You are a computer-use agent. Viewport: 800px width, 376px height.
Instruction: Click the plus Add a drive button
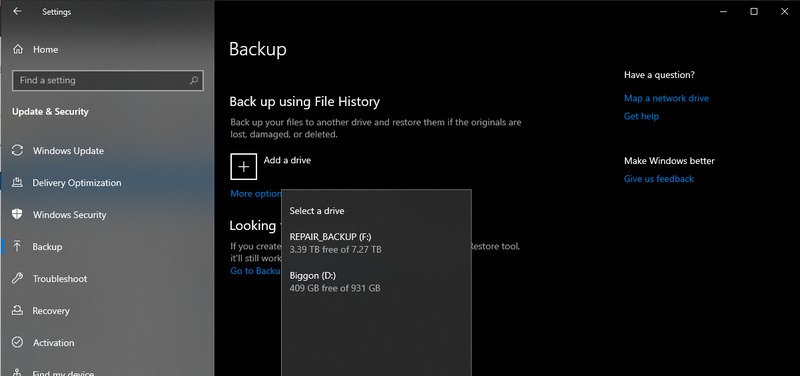click(x=243, y=166)
